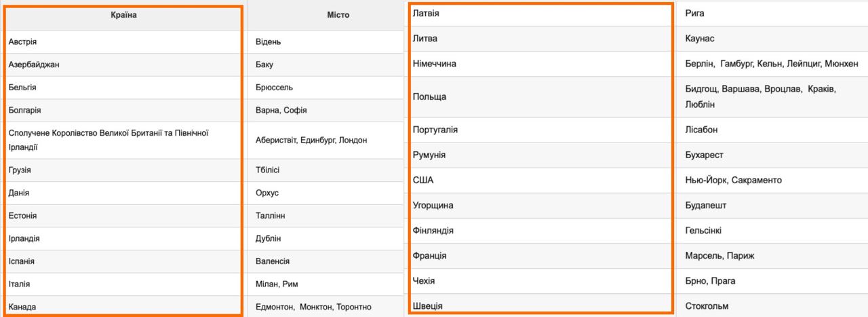Select the Естонія country cell
868x317 pixels.
tap(23, 216)
